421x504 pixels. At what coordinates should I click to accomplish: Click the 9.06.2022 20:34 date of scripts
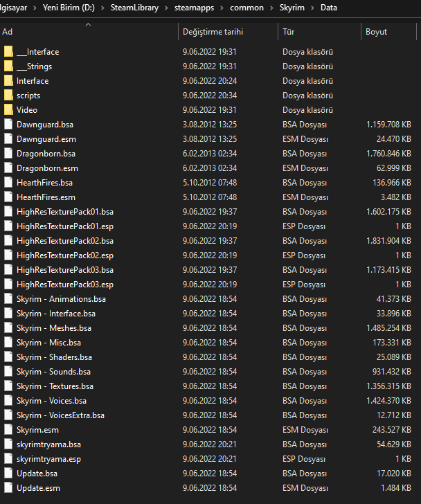click(x=210, y=95)
